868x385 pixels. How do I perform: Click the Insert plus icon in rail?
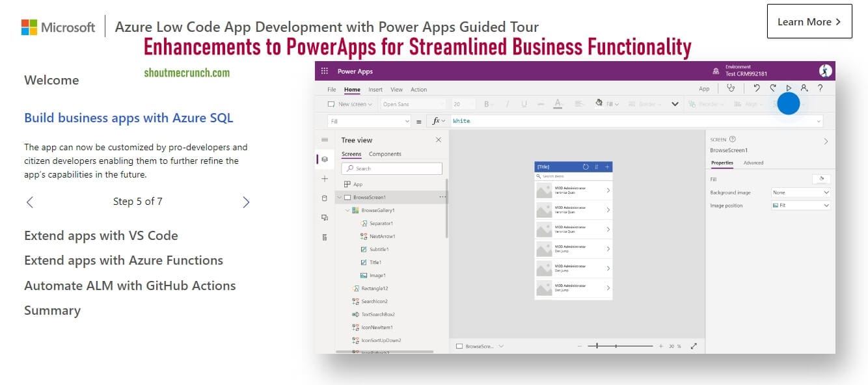[325, 179]
